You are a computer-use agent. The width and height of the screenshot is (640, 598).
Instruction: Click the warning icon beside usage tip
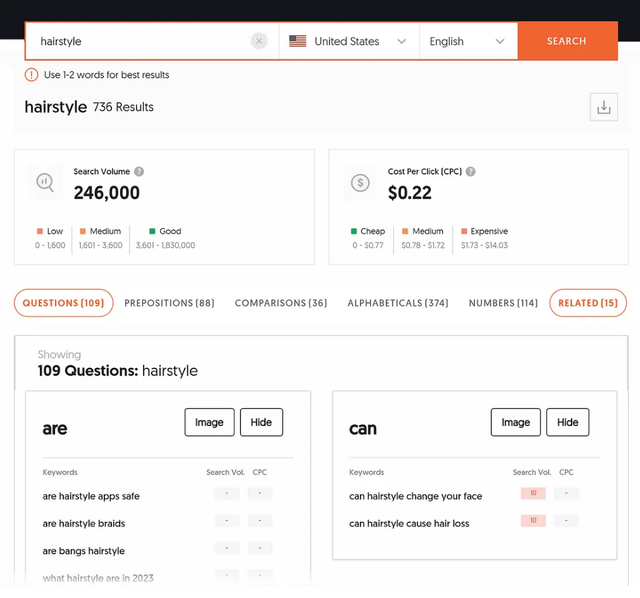point(32,75)
